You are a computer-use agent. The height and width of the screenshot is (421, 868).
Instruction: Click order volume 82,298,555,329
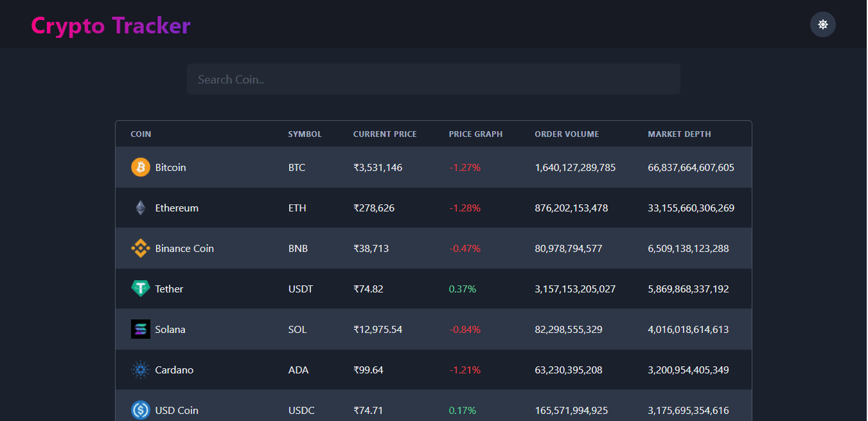pos(569,329)
